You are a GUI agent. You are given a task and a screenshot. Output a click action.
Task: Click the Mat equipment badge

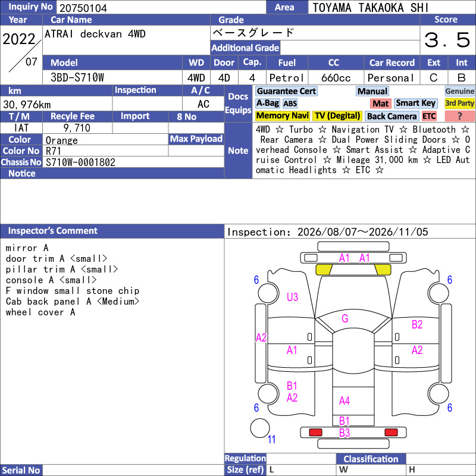pos(381,104)
